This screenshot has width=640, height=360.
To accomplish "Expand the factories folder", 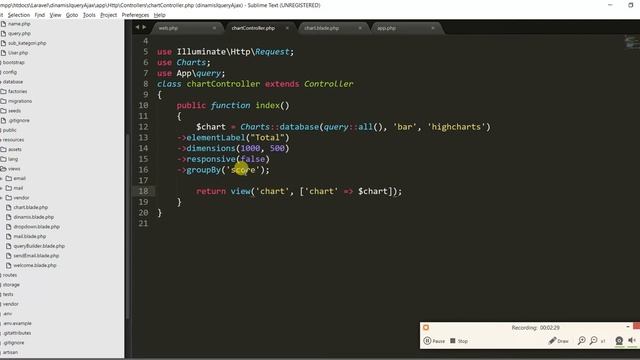I will (18, 91).
